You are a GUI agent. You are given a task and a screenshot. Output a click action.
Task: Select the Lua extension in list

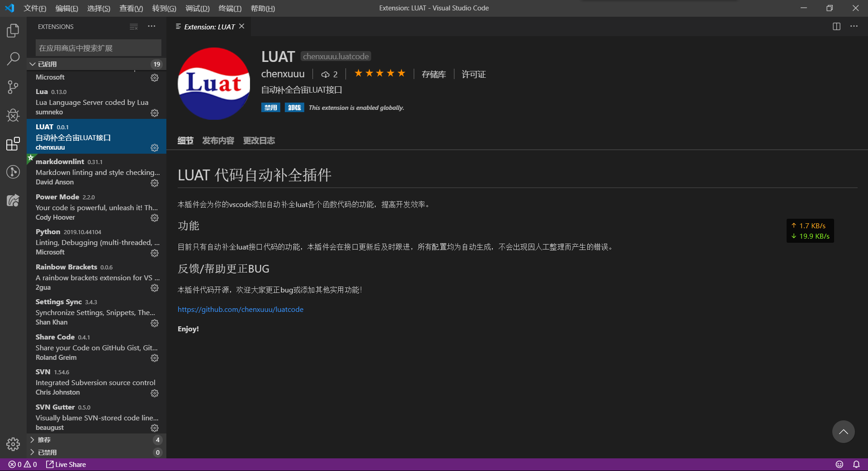coord(96,101)
